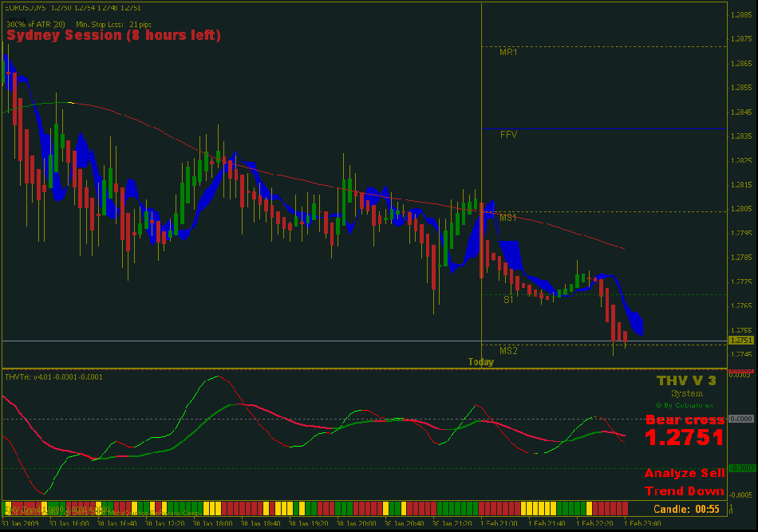Click the Analyze Sell signal label

(x=685, y=473)
